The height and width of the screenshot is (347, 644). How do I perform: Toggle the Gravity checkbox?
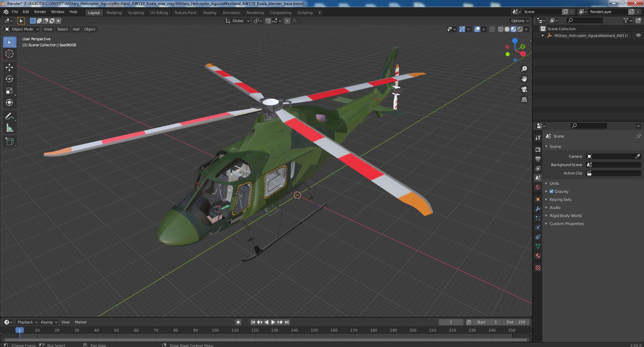(551, 191)
